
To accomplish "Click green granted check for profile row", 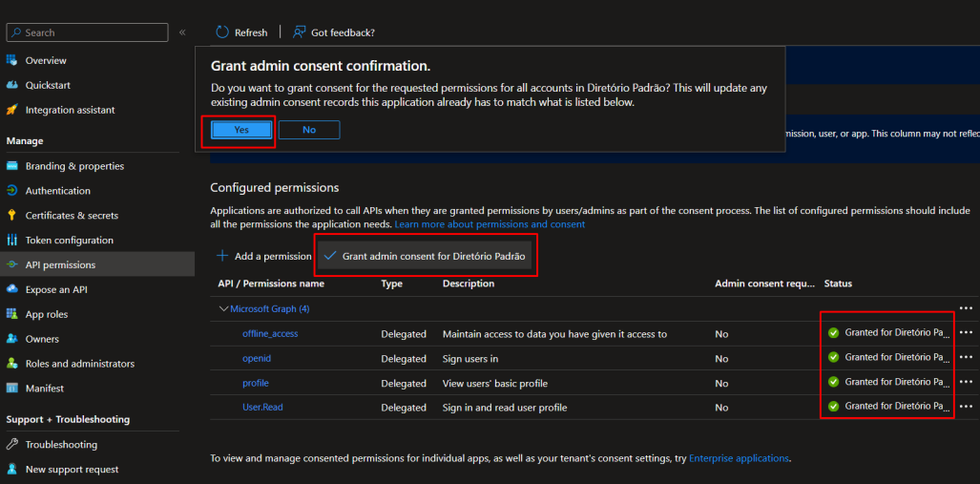I will 833,382.
